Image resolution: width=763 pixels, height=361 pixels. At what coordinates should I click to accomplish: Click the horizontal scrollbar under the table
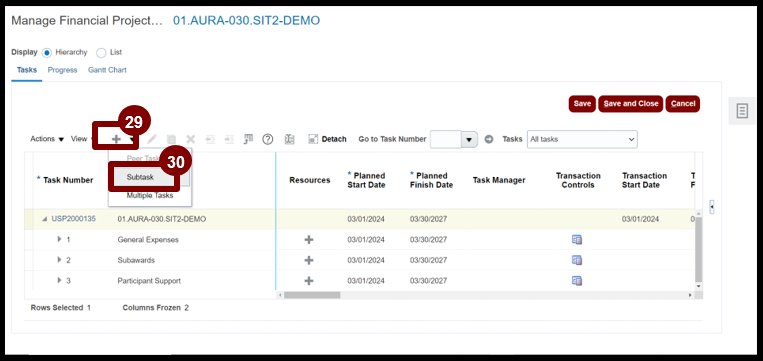(312, 295)
